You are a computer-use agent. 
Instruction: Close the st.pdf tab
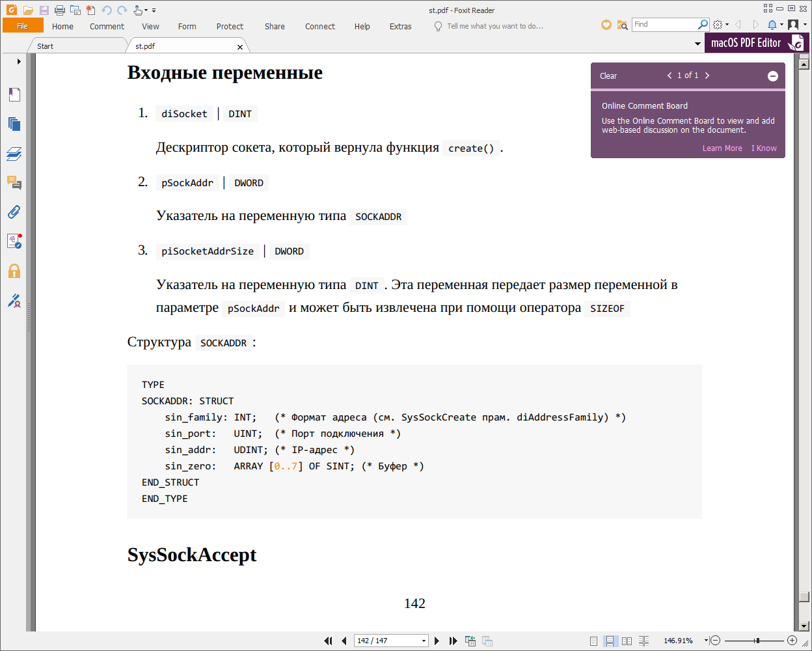(x=240, y=47)
